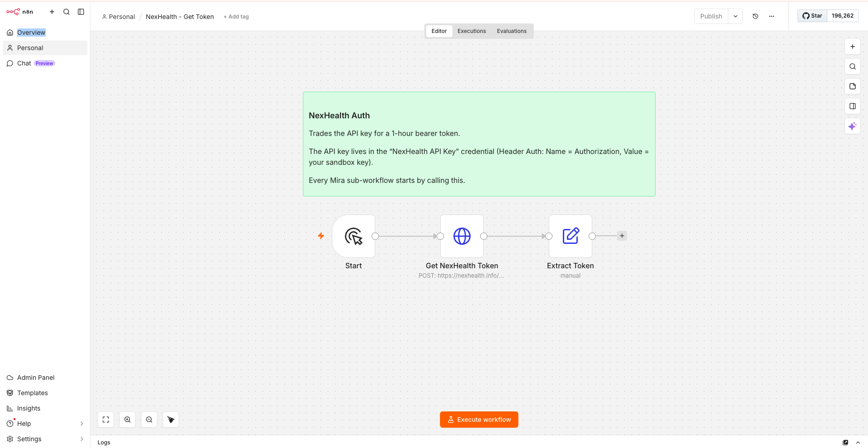Open workflow version history

pos(755,16)
